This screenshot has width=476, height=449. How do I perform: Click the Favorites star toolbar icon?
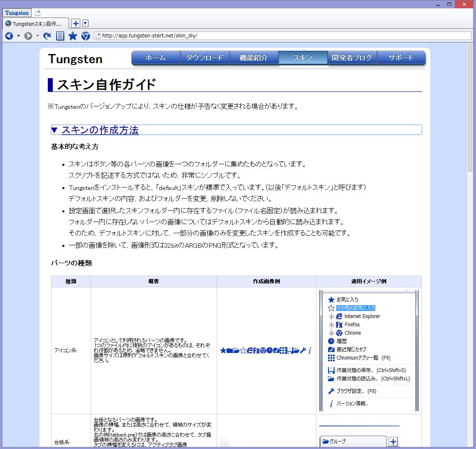(73, 36)
